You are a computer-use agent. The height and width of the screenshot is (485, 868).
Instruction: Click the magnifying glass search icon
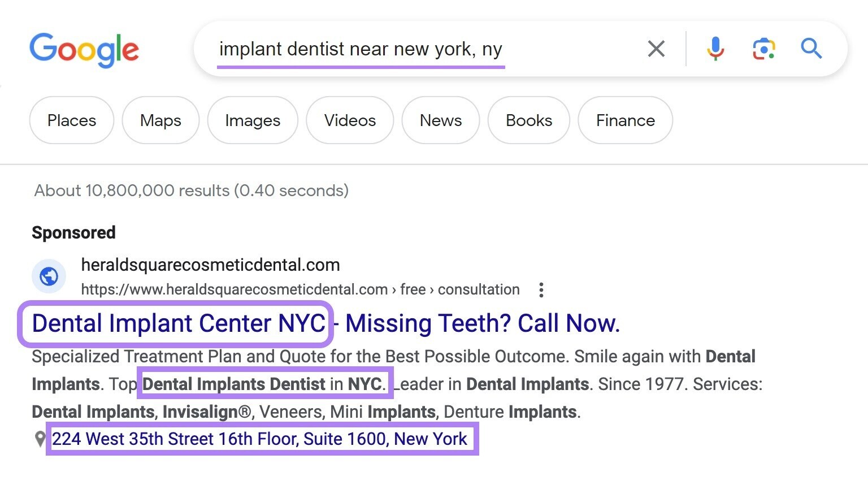[811, 49]
